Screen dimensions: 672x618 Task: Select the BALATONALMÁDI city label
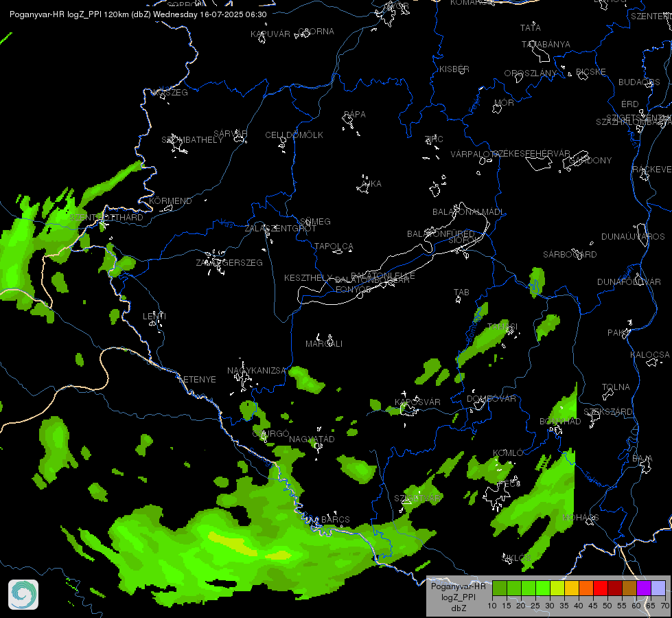pyautogui.click(x=468, y=212)
